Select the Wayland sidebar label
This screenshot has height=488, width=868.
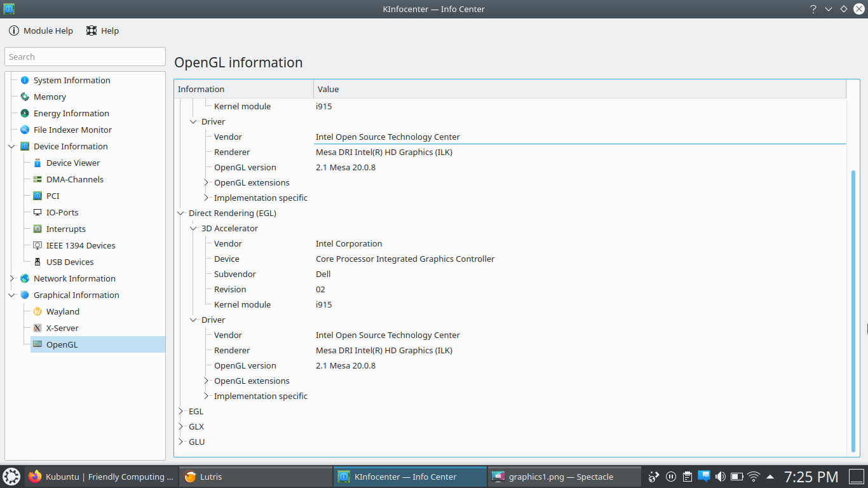tap(63, 311)
